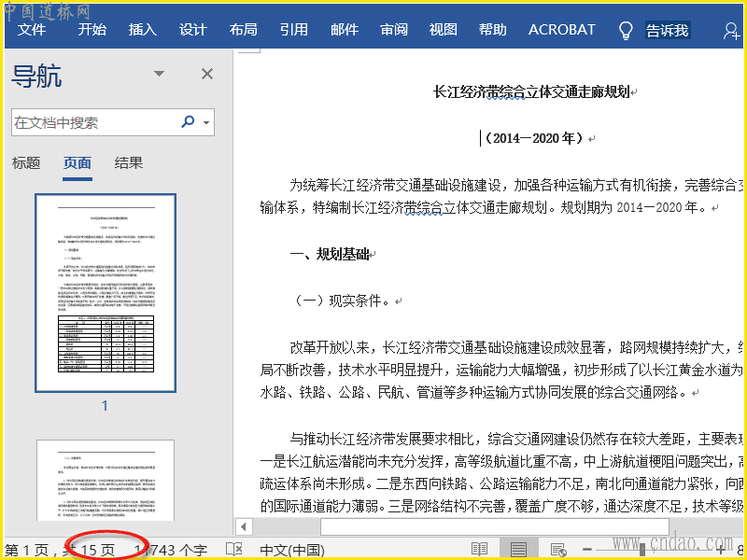Switch to the 结果 navigation tab

pyautogui.click(x=129, y=162)
